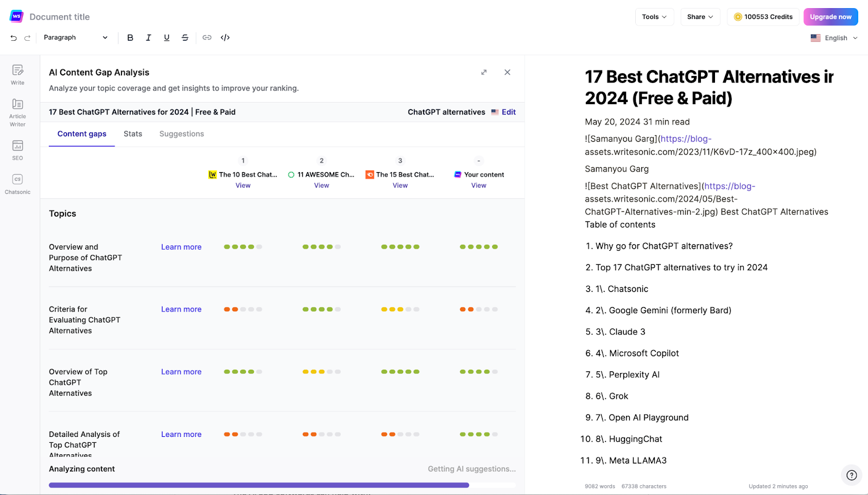Click the Writesonic logo icon

click(16, 16)
